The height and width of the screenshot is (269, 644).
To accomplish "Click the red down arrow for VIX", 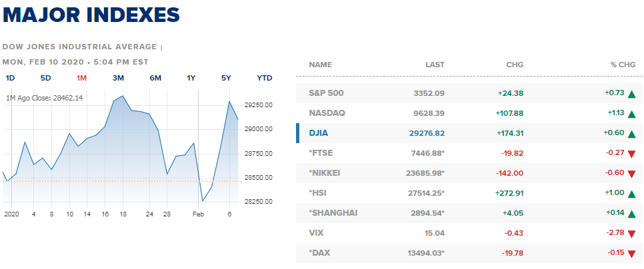I will [x=632, y=234].
